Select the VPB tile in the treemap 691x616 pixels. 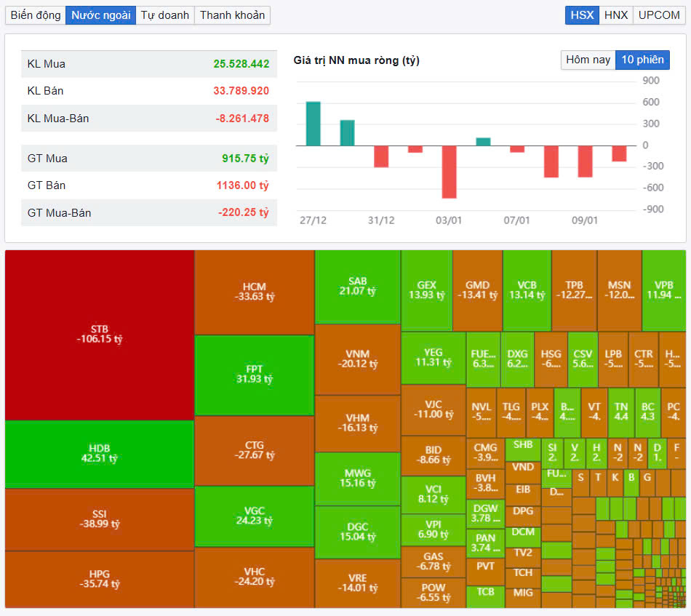click(x=663, y=291)
